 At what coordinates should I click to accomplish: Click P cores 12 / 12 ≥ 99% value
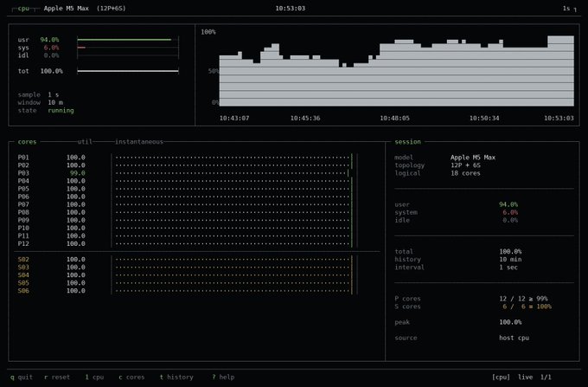pos(523,299)
